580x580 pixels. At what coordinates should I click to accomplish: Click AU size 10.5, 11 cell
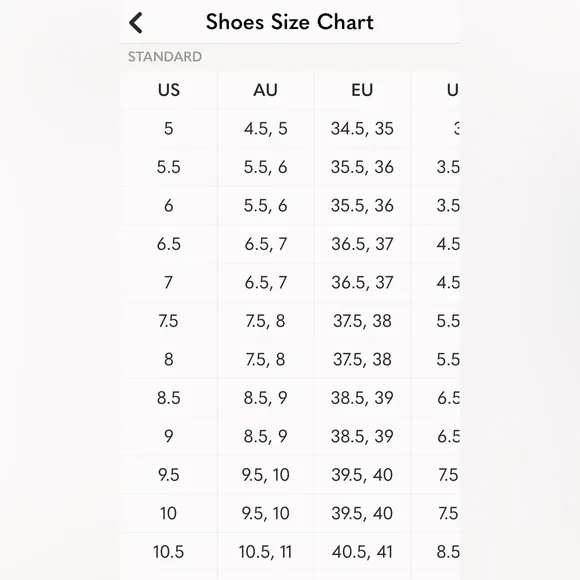coord(266,552)
